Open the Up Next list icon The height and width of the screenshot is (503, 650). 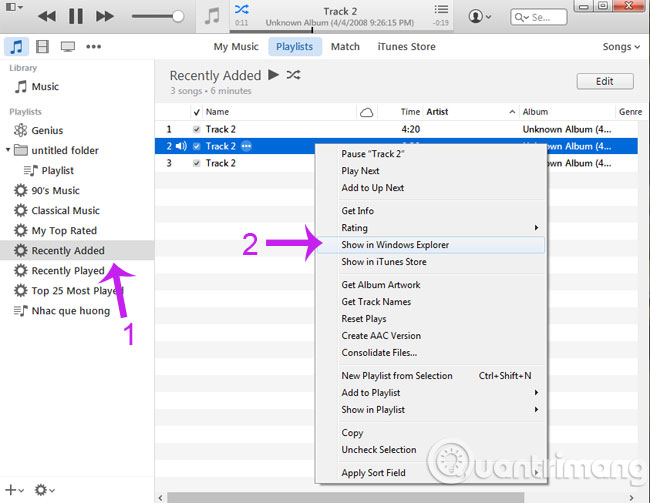[x=441, y=9]
